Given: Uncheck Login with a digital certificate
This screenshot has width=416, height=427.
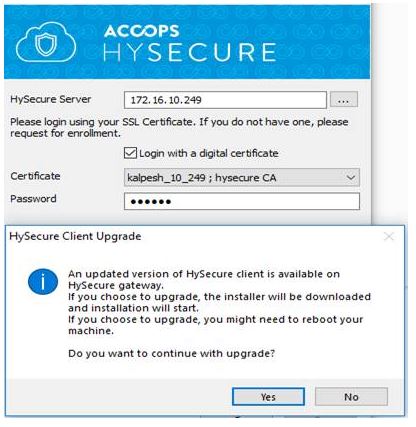Looking at the screenshot, I should (130, 153).
